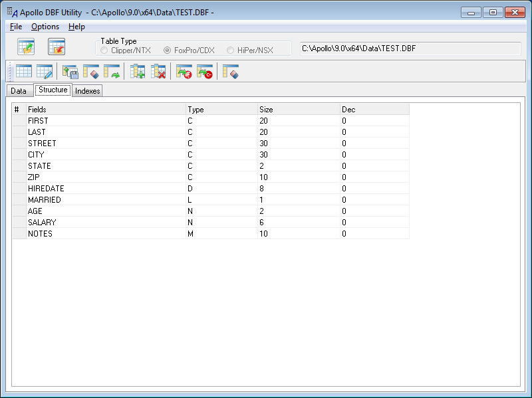This screenshot has height=398, width=532.
Task: Select the STATE field name
Action: pos(39,165)
